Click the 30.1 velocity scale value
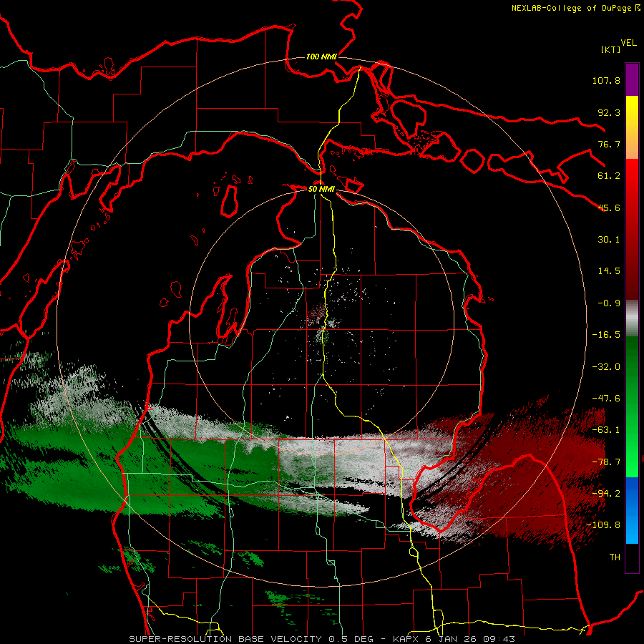Screen dimensions: 644x644 tap(609, 240)
